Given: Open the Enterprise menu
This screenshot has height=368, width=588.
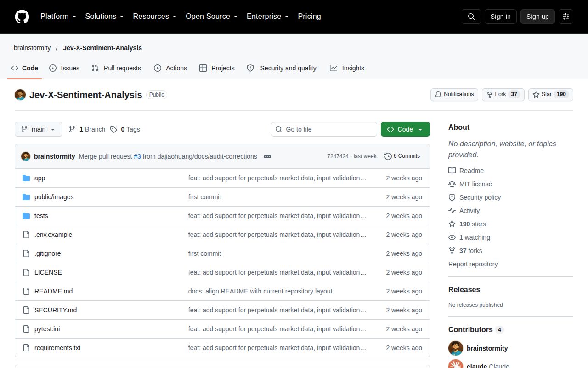Looking at the screenshot, I should click(268, 17).
